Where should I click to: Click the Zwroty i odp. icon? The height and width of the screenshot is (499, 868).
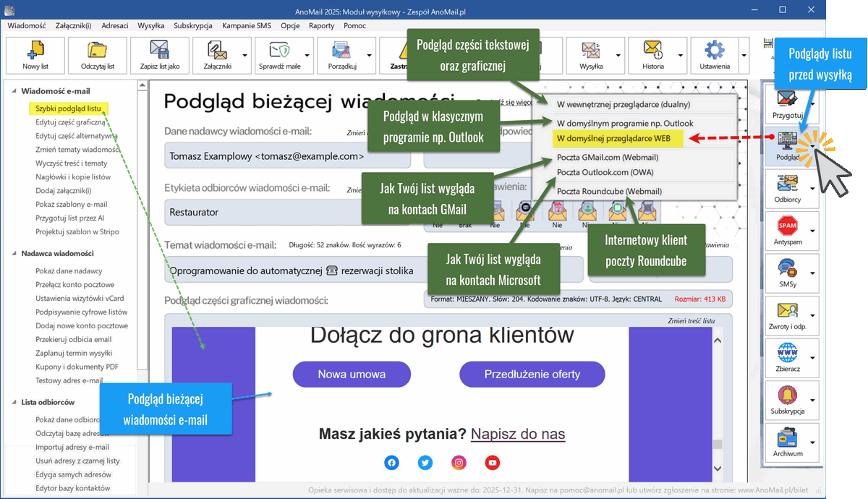coord(787,310)
